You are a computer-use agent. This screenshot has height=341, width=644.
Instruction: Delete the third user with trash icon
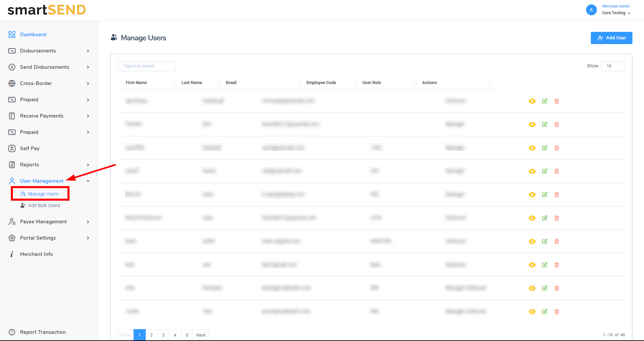(x=557, y=148)
